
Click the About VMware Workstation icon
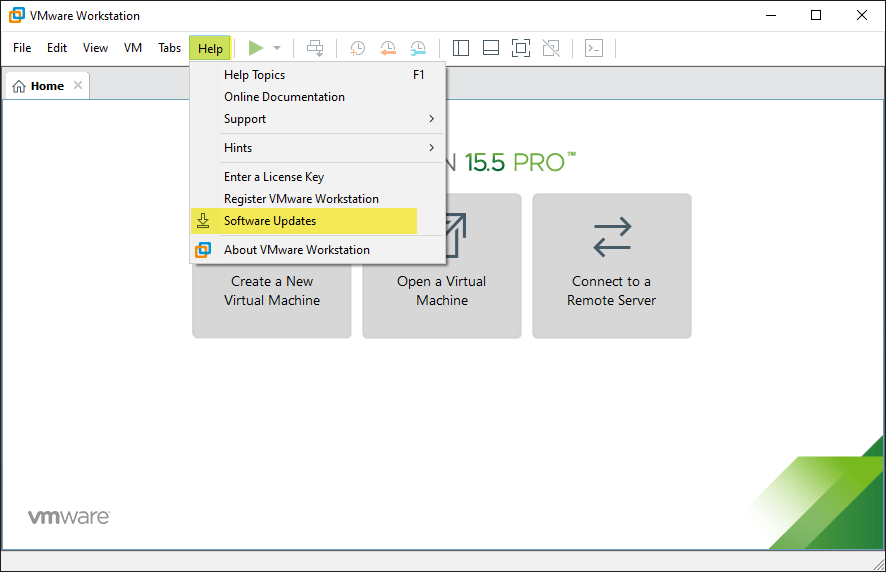tap(203, 250)
